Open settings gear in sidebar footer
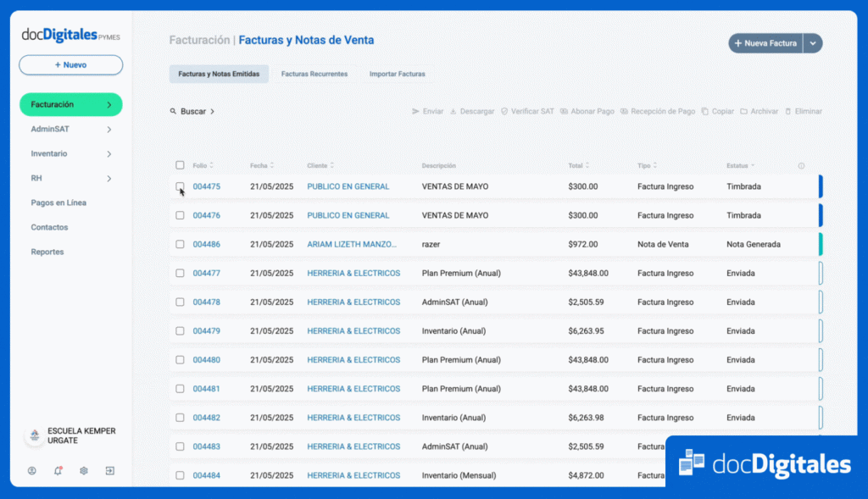This screenshot has width=868, height=499. click(84, 471)
